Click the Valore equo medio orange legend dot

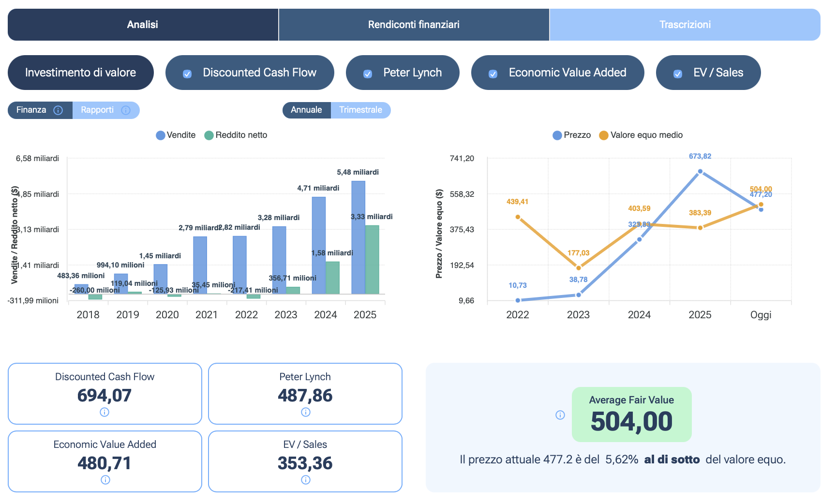[x=604, y=135]
